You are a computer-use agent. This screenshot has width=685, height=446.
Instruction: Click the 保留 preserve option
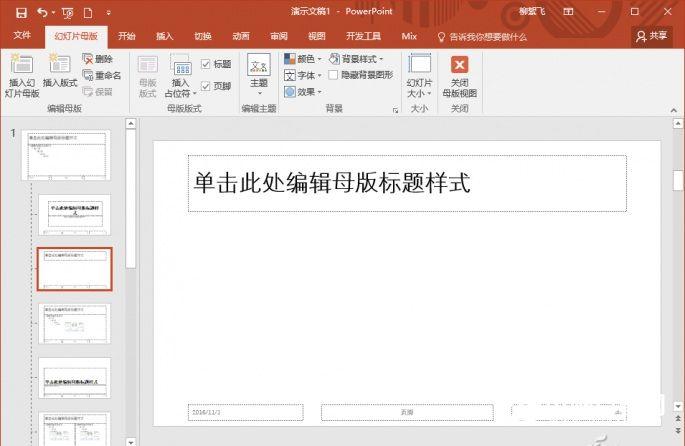coord(98,92)
